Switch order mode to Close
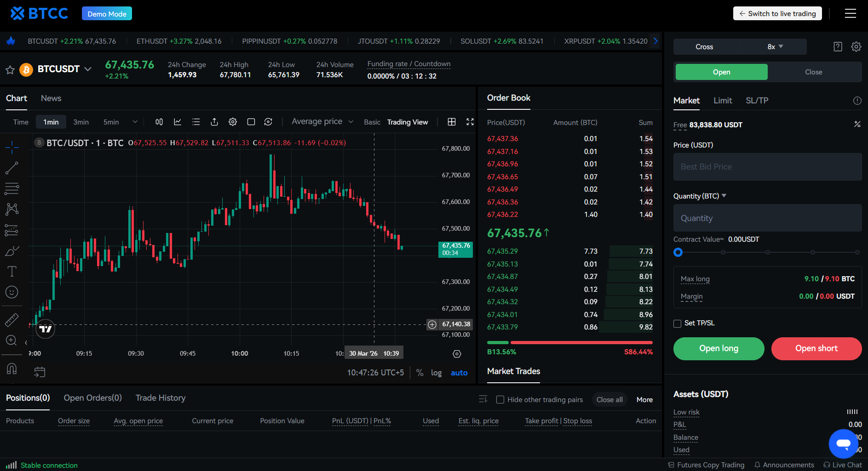Screen dimensions: 868x471 click(813, 72)
